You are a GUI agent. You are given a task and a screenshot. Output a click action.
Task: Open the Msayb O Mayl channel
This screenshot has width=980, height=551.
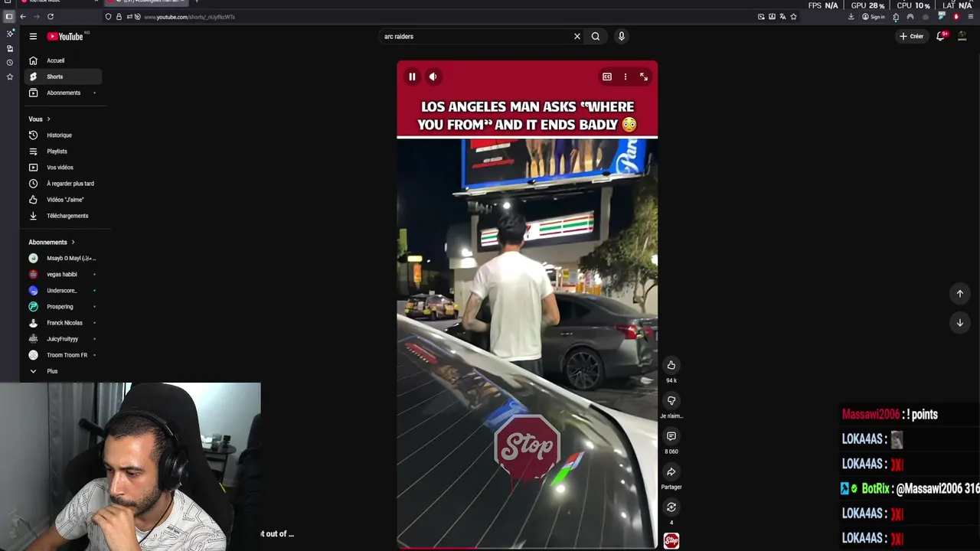point(62,258)
